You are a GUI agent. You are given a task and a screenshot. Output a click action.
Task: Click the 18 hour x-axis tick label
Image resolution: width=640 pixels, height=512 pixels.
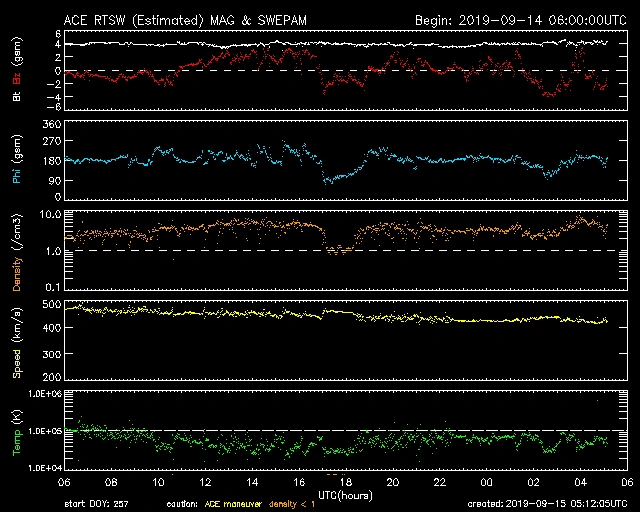346,482
